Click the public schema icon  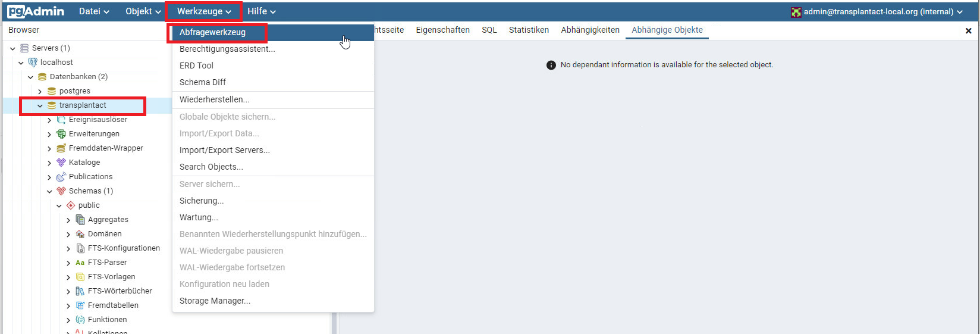coord(71,205)
